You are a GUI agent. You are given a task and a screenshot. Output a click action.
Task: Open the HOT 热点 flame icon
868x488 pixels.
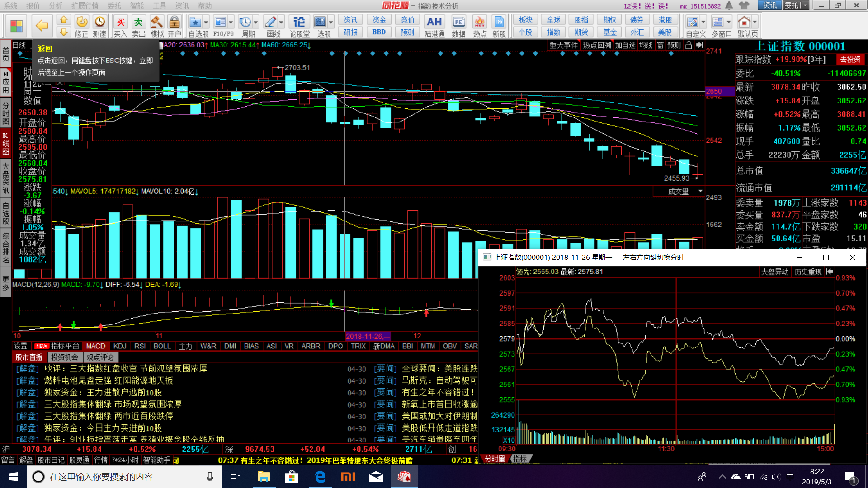[x=480, y=22]
